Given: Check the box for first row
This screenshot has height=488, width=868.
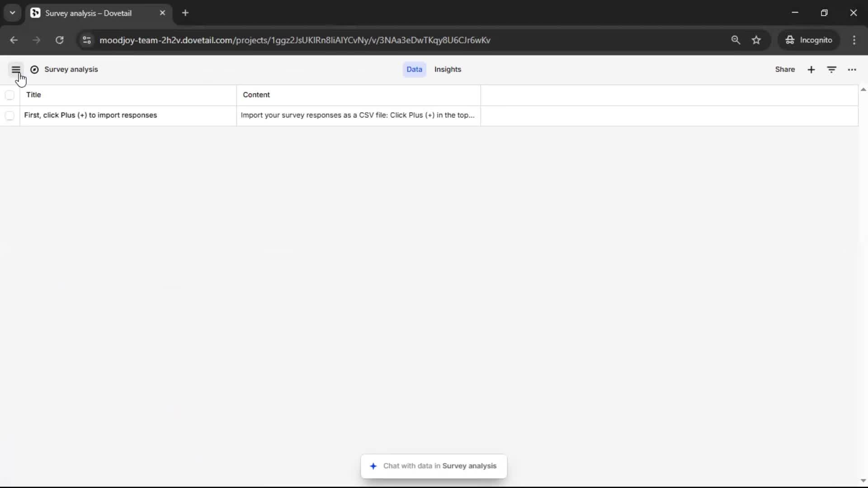Looking at the screenshot, I should click(x=9, y=116).
